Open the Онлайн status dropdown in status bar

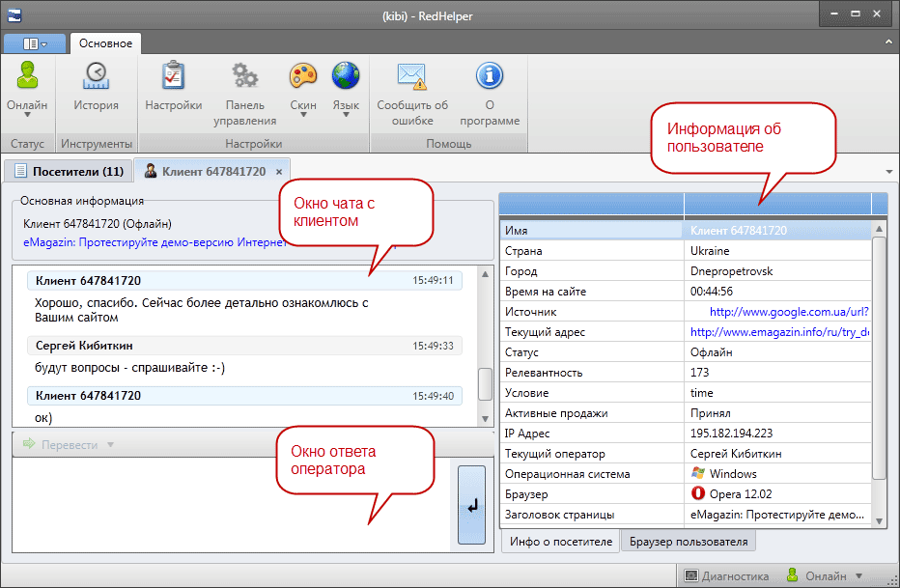click(859, 576)
